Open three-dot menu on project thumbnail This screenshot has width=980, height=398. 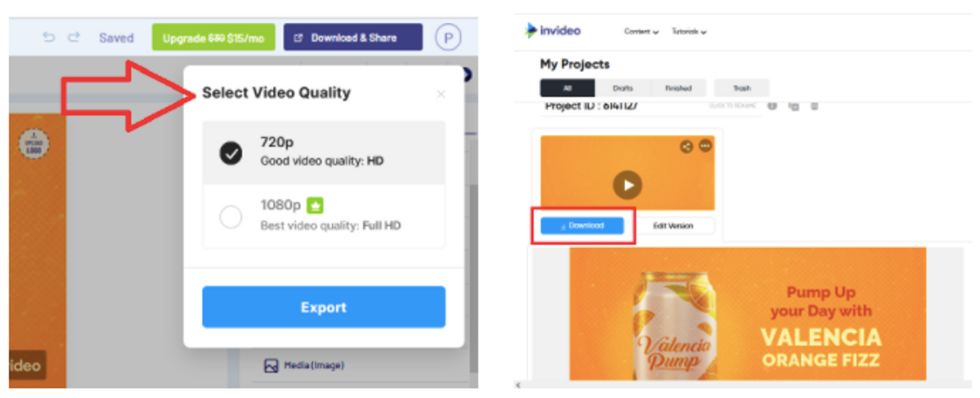pyautogui.click(x=705, y=146)
